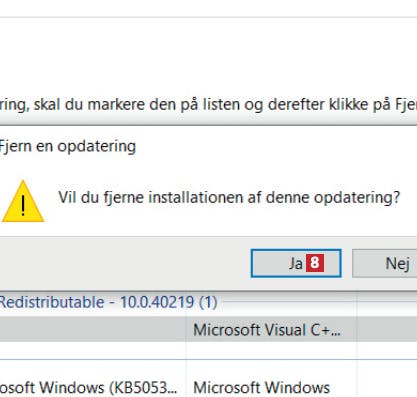Click the horizontal line after the group header
The width and height of the screenshot is (417, 397).
pyautogui.click(x=318, y=303)
